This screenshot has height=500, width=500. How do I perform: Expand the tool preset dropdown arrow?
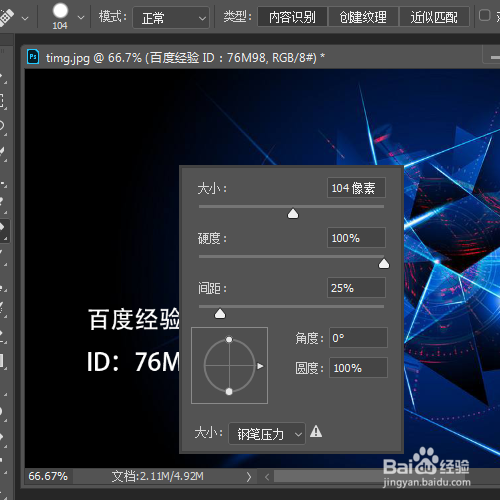pos(25,18)
